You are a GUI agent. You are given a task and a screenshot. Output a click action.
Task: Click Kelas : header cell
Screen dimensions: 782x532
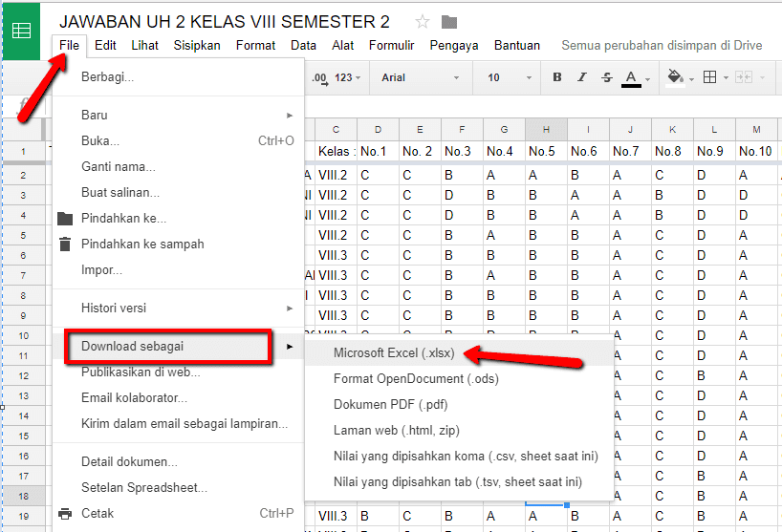(337, 152)
